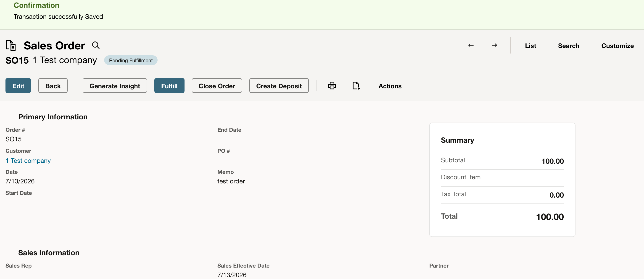
Task: Click the New document plus icon
Action: [x=356, y=86]
